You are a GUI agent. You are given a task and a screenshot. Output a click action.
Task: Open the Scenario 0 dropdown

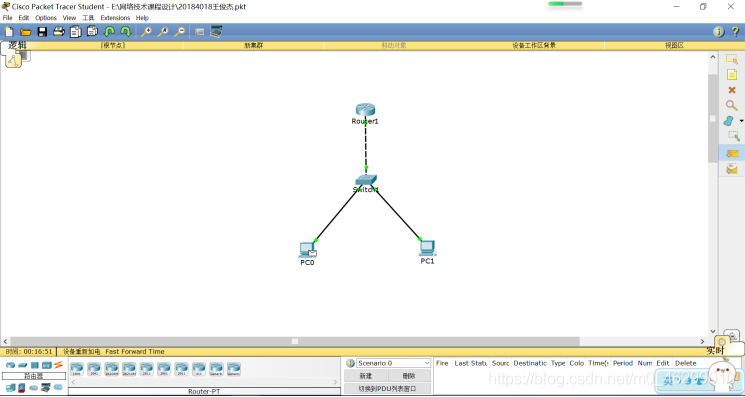point(393,363)
